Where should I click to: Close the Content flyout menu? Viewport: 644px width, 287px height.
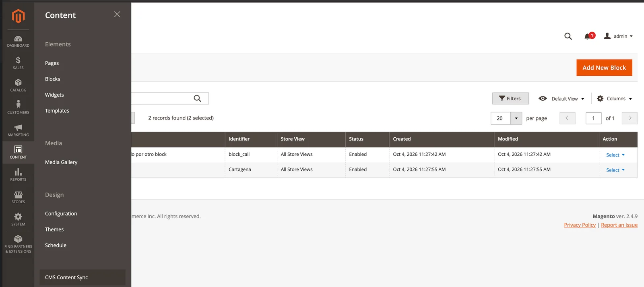pos(117,14)
